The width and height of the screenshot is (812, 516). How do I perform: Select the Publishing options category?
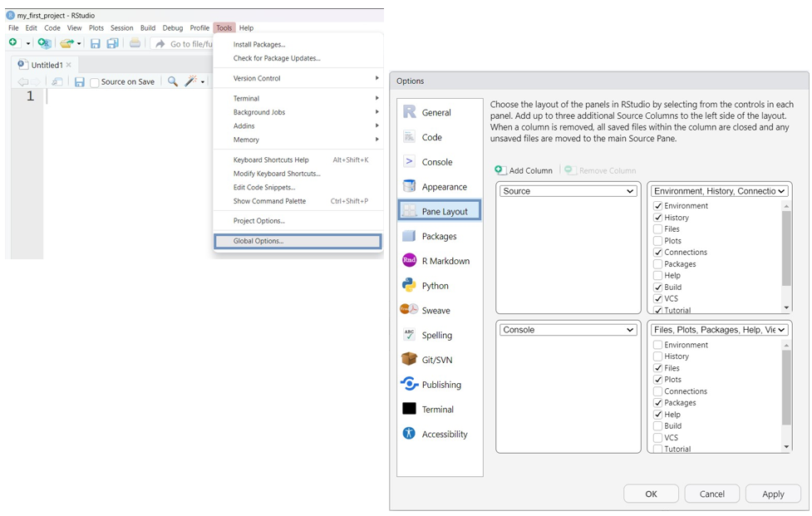[x=440, y=385]
